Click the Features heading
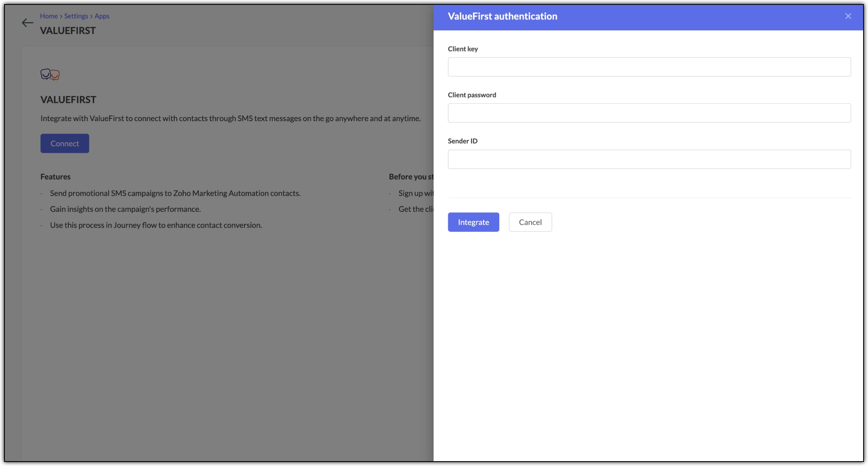868x466 pixels. 56,177
